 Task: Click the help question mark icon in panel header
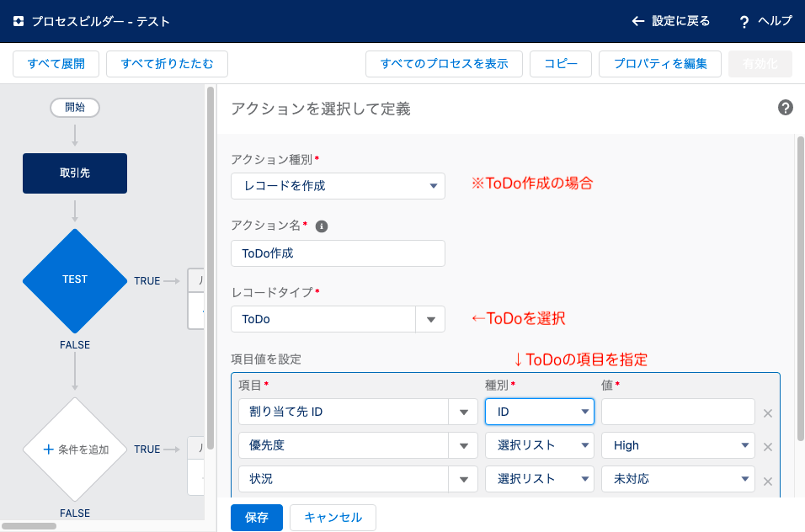pos(785,108)
